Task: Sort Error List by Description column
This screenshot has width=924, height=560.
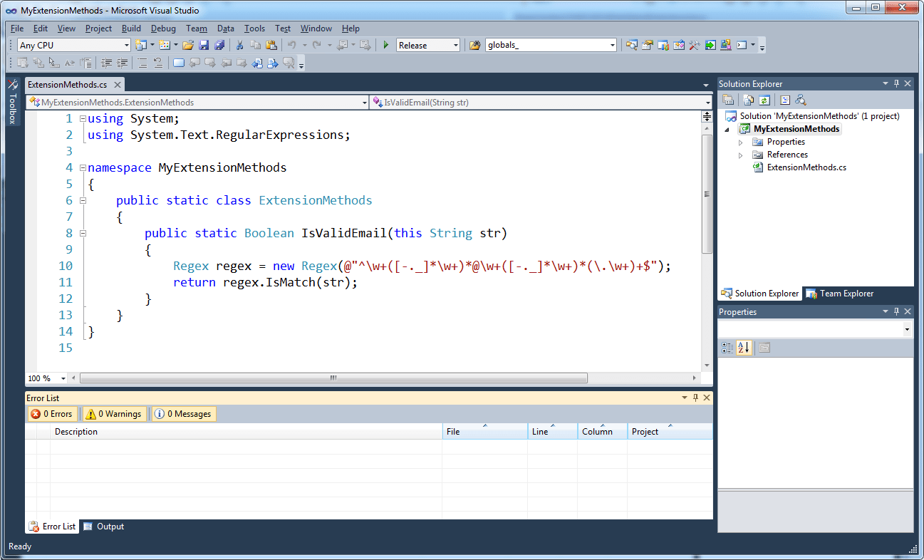Action: point(246,432)
